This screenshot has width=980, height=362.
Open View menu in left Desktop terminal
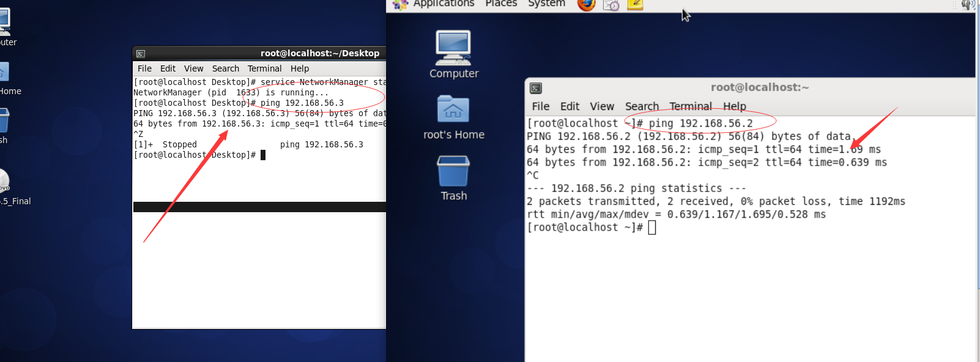(x=193, y=68)
